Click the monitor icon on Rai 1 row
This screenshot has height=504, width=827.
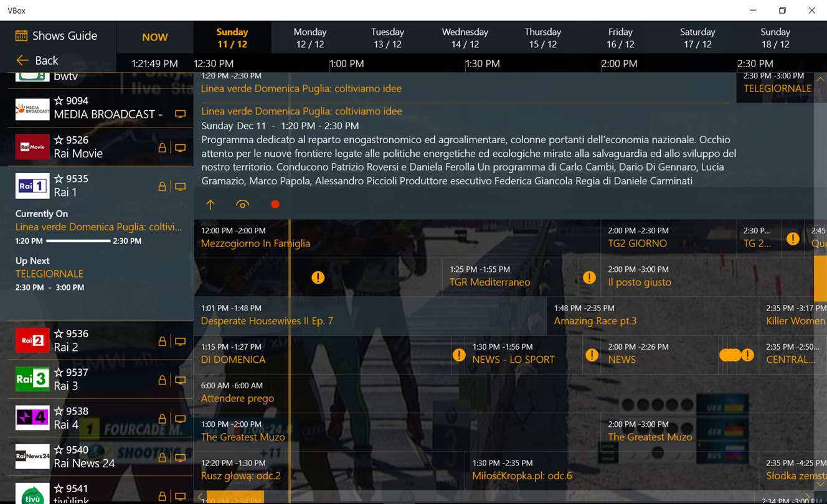click(x=180, y=187)
